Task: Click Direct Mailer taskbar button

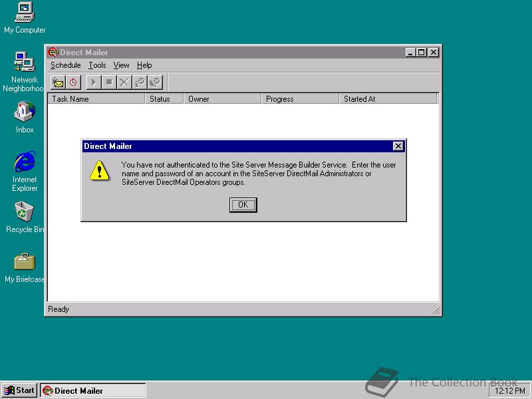Action: 93,390
